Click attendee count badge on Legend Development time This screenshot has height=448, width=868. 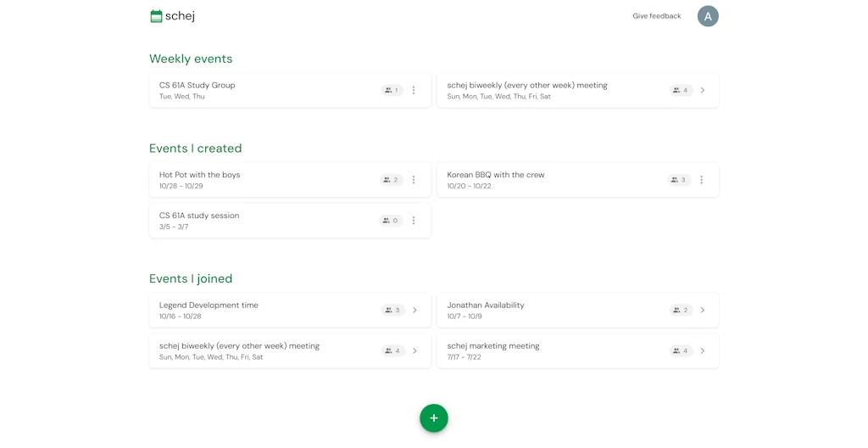point(392,311)
